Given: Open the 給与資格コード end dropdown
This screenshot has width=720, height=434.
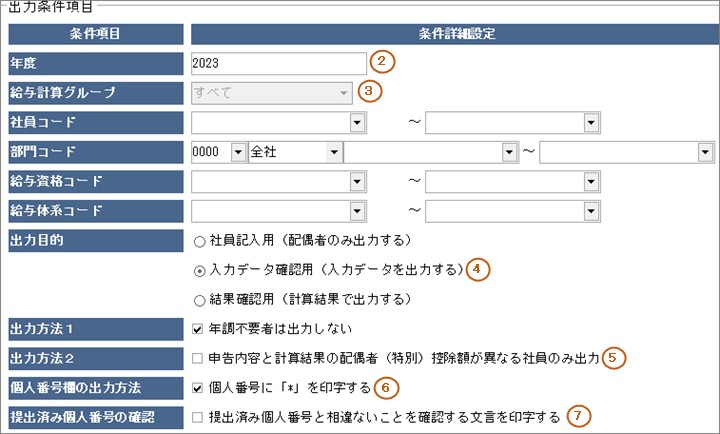Looking at the screenshot, I should (x=591, y=182).
